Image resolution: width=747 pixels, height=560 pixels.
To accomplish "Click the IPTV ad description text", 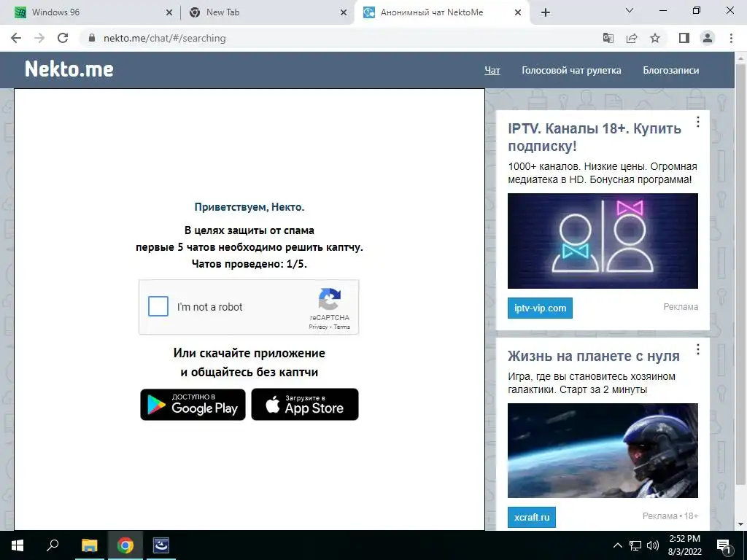I will [603, 174].
